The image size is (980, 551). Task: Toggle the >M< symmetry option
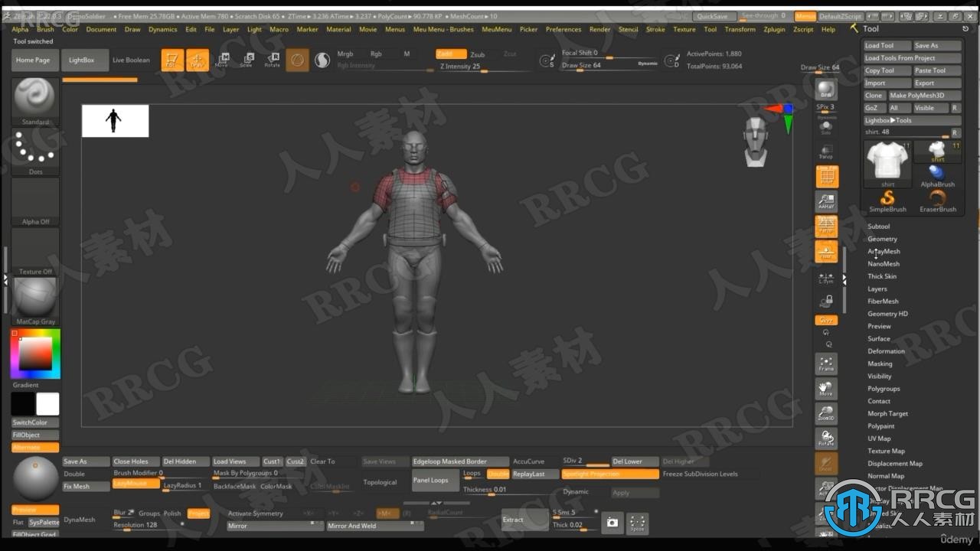pos(387,514)
